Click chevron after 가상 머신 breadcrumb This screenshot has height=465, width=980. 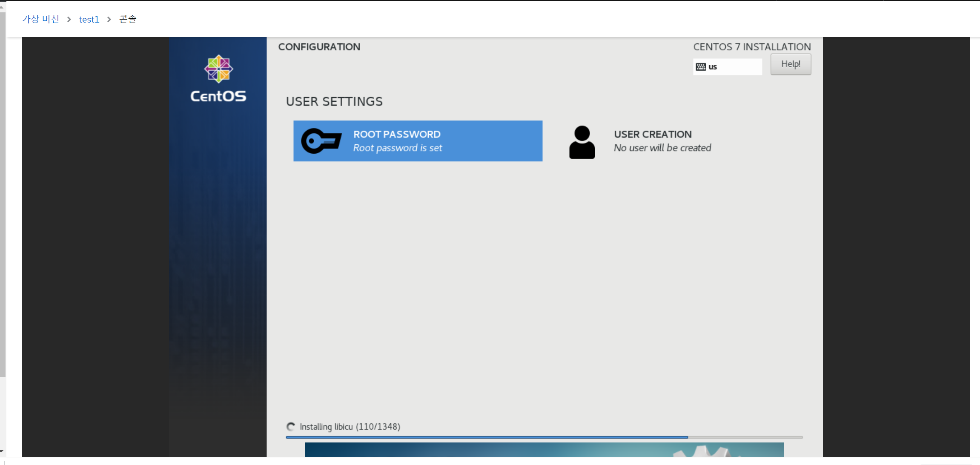click(x=69, y=20)
